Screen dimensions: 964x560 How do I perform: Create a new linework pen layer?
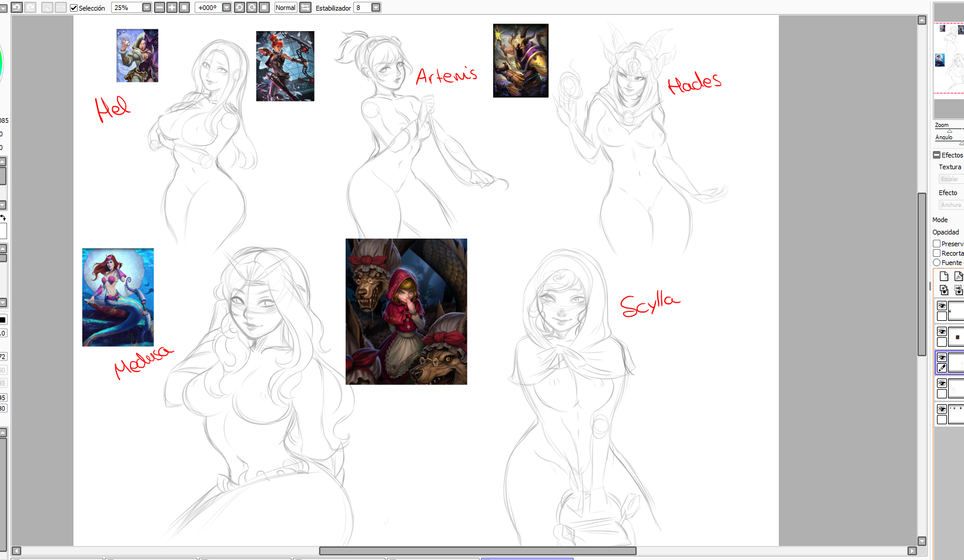[959, 276]
